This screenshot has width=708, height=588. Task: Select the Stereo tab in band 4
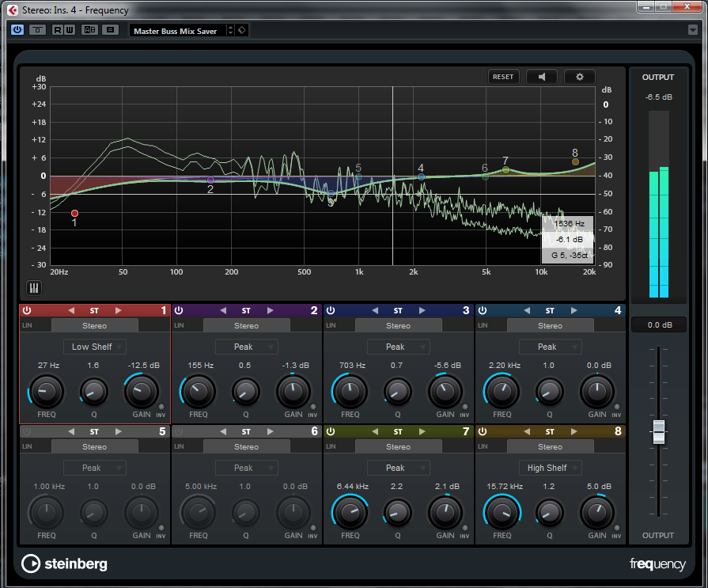tap(550, 325)
